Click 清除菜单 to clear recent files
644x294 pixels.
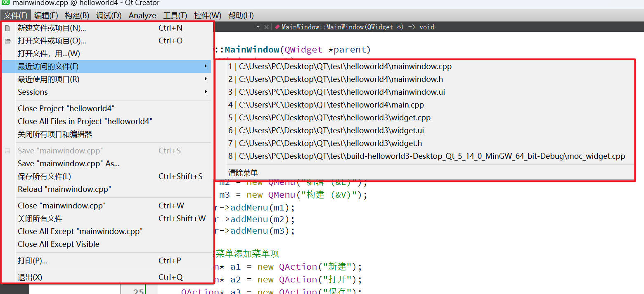click(x=424, y=173)
